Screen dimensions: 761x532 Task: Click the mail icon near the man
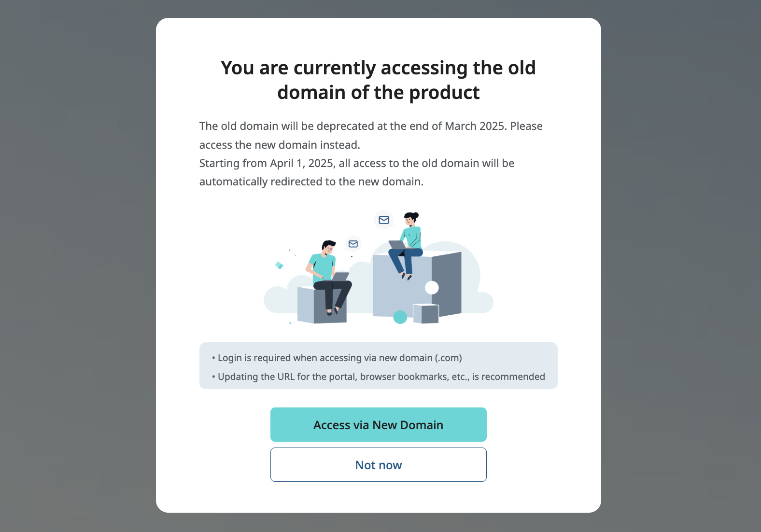point(353,244)
